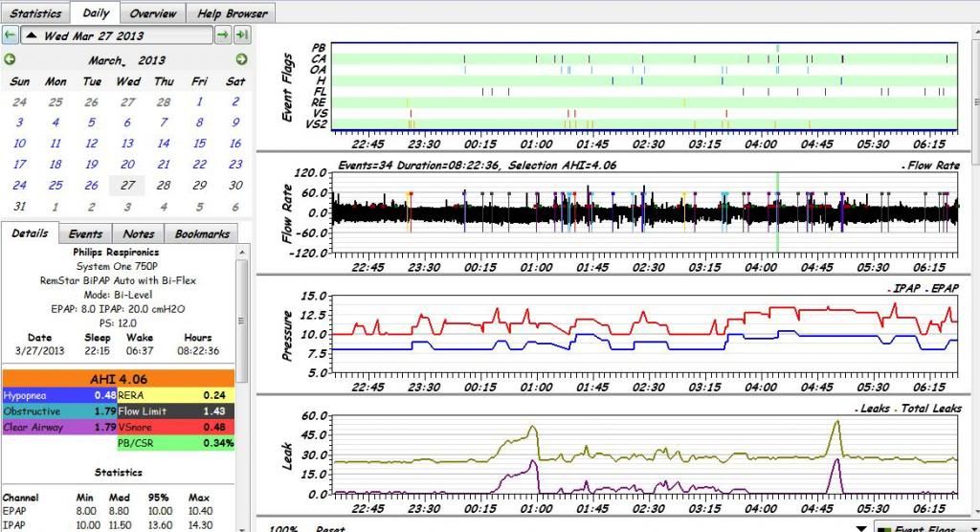Click the IPAP legend label
980x532 pixels.
pos(905,288)
